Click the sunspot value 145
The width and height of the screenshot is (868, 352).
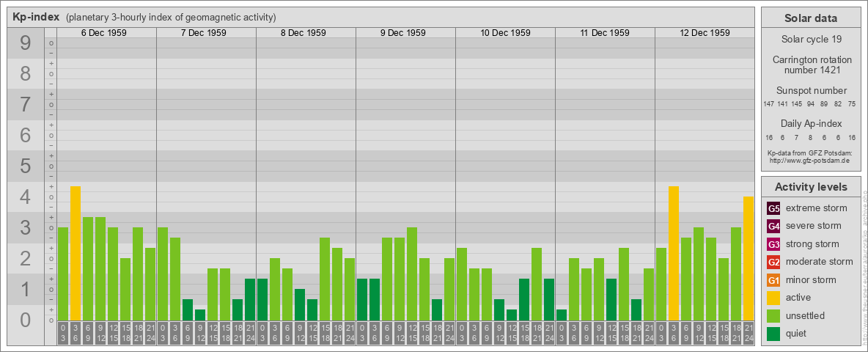(797, 104)
